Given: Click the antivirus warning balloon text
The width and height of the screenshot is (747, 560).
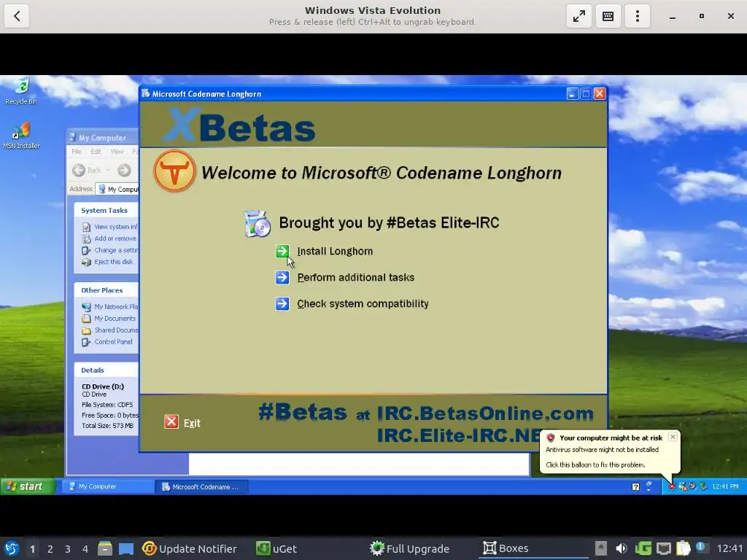Looking at the screenshot, I should coord(602,449).
